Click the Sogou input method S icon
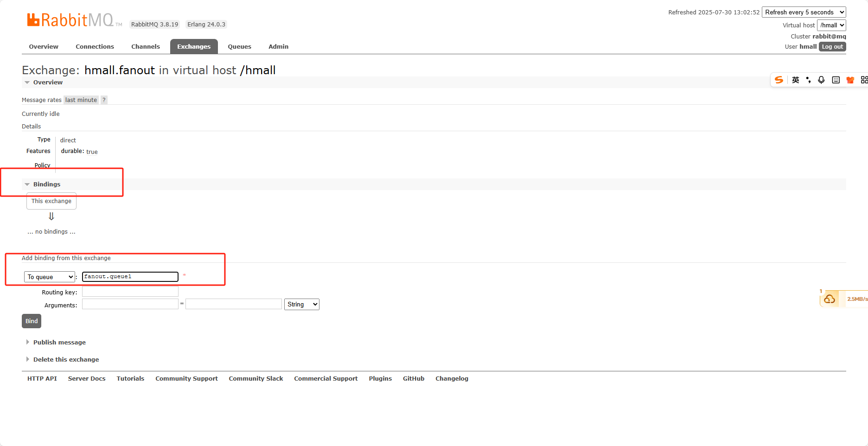868x446 pixels. (x=779, y=80)
